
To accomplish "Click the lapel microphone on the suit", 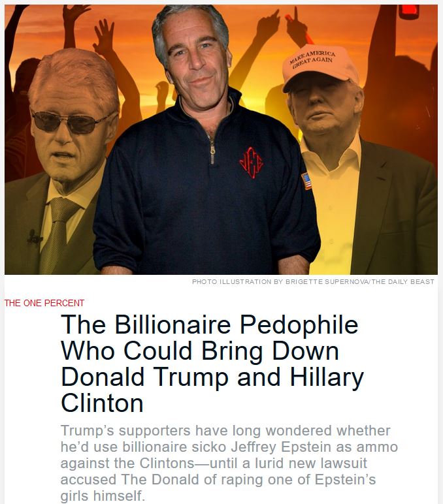I will pyautogui.click(x=33, y=238).
